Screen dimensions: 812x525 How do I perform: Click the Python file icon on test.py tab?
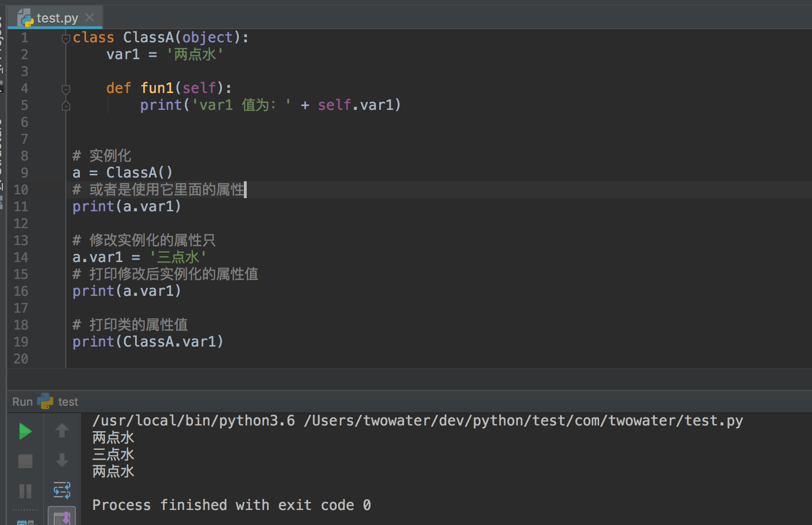pos(25,18)
